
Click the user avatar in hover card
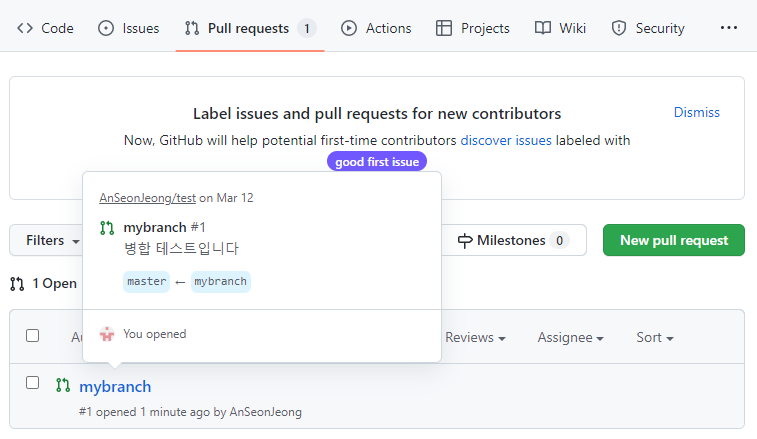[107, 334]
